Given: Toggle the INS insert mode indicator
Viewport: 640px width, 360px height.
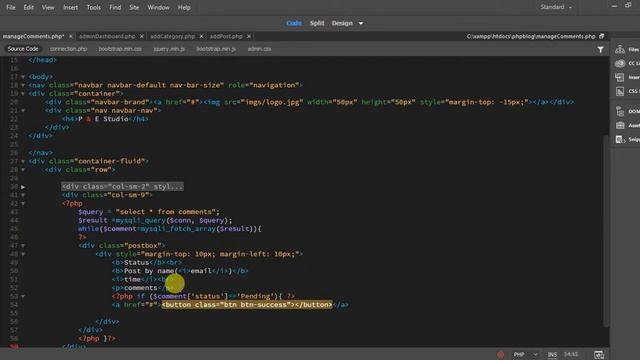Looking at the screenshot, I should 552,355.
